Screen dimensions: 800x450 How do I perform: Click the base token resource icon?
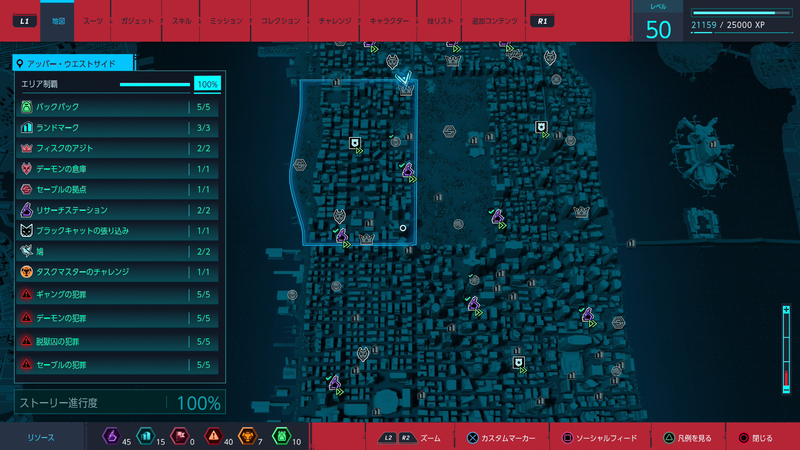[x=179, y=436]
